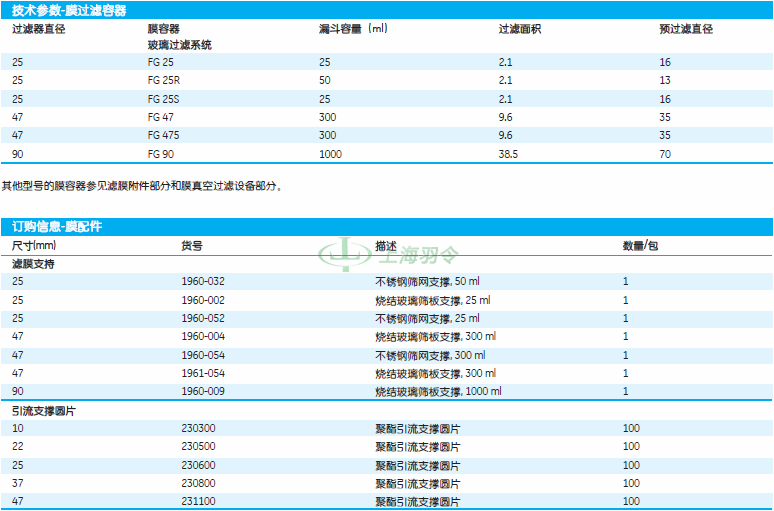Select size 22 in 230500 row
The image size is (774, 511).
(18, 446)
